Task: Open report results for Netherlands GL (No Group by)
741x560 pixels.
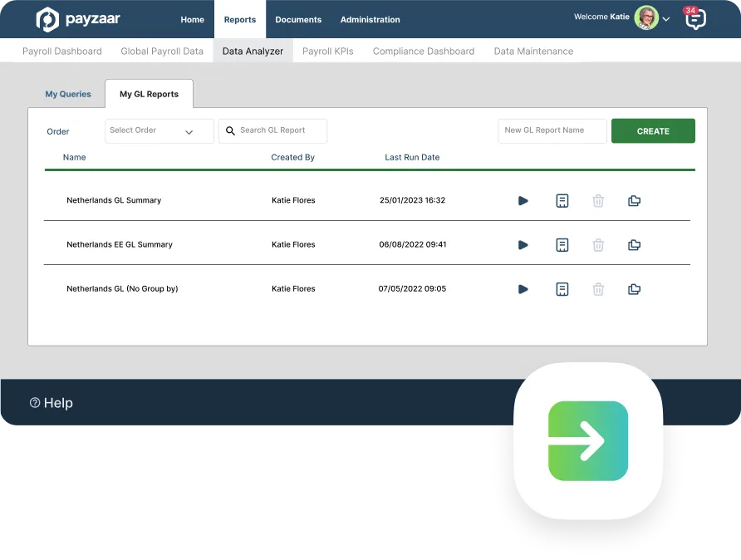Action: pyautogui.click(x=562, y=288)
